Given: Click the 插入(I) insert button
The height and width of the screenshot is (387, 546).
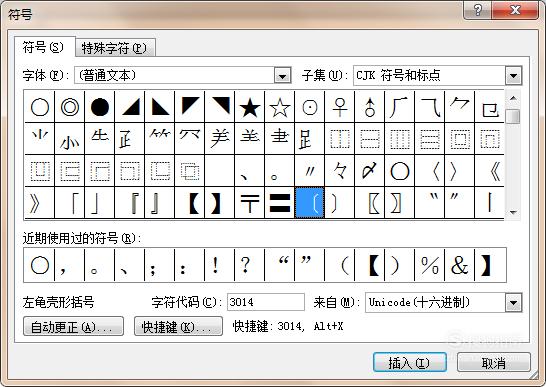Looking at the screenshot, I should pyautogui.click(x=410, y=363).
